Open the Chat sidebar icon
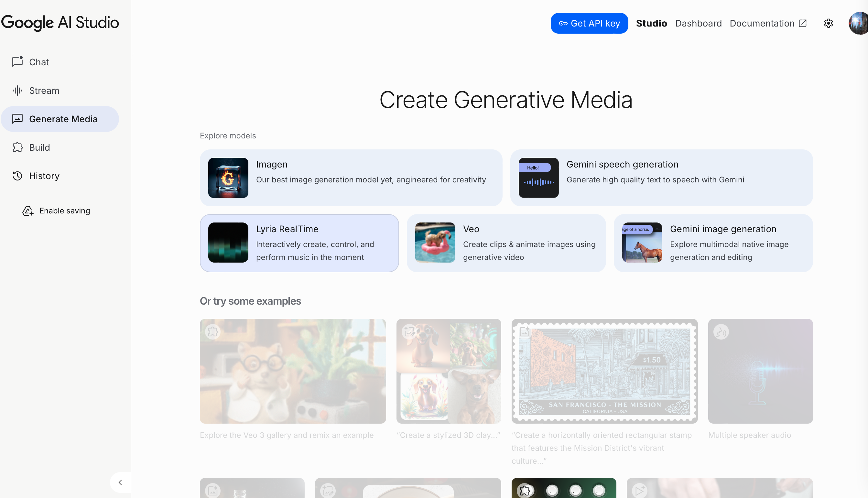Image resolution: width=868 pixels, height=498 pixels. click(x=17, y=62)
